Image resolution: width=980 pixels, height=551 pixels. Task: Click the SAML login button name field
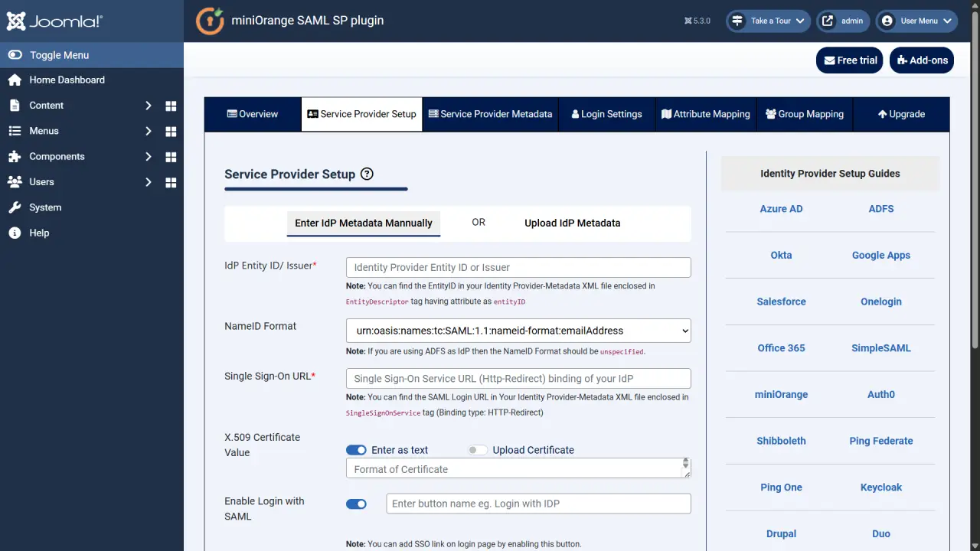pos(537,504)
